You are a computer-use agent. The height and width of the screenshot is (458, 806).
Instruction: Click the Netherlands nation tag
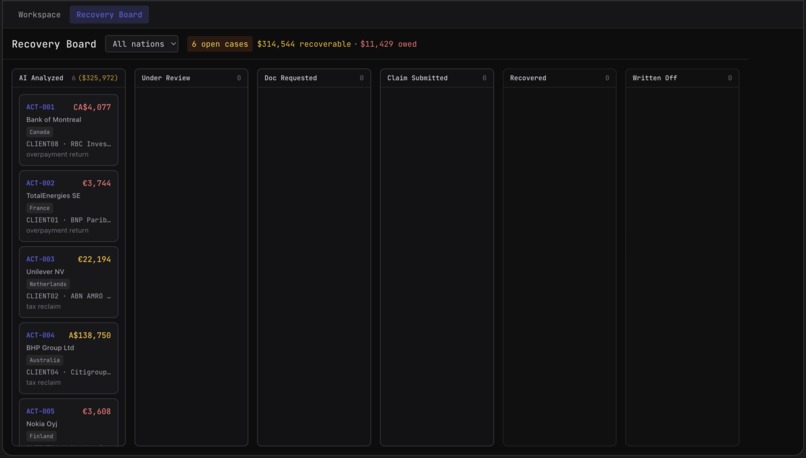[48, 284]
